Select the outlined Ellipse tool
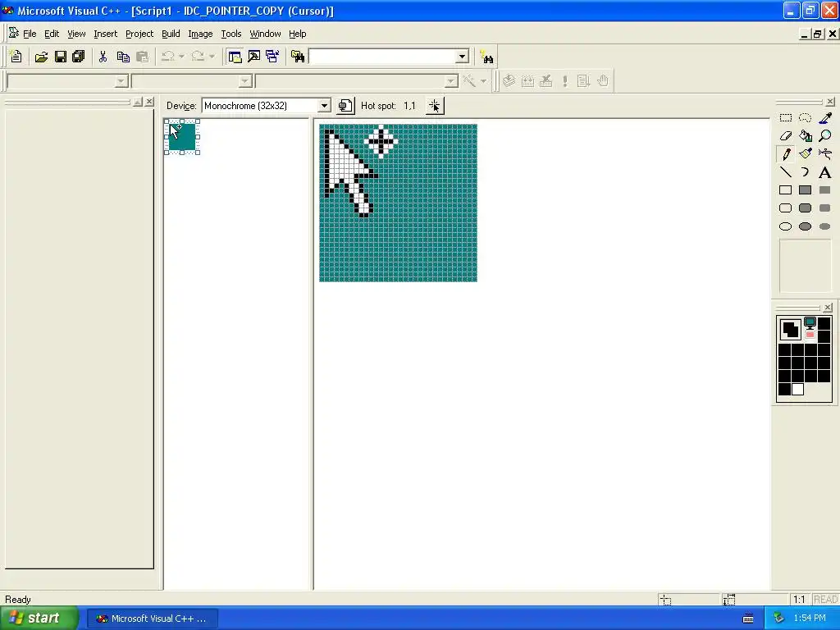 785,226
